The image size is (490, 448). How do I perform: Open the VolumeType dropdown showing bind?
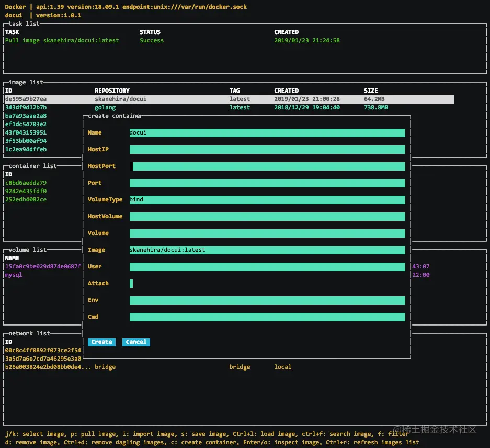point(267,199)
